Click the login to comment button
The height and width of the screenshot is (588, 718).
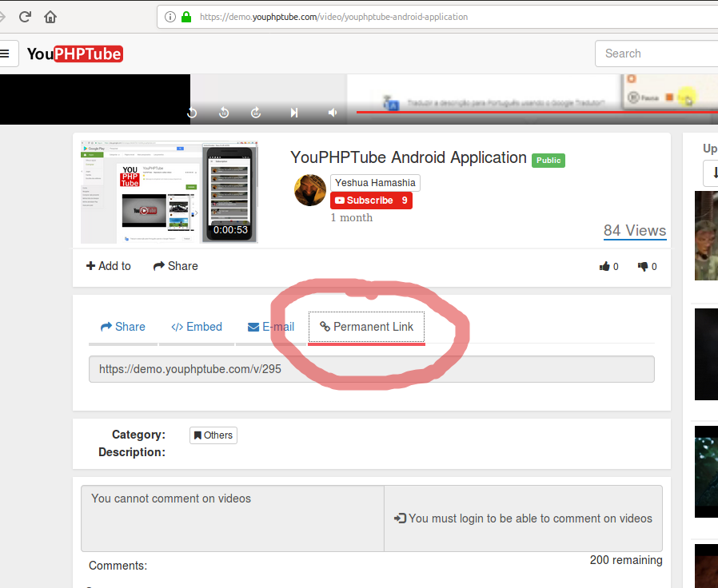(523, 518)
